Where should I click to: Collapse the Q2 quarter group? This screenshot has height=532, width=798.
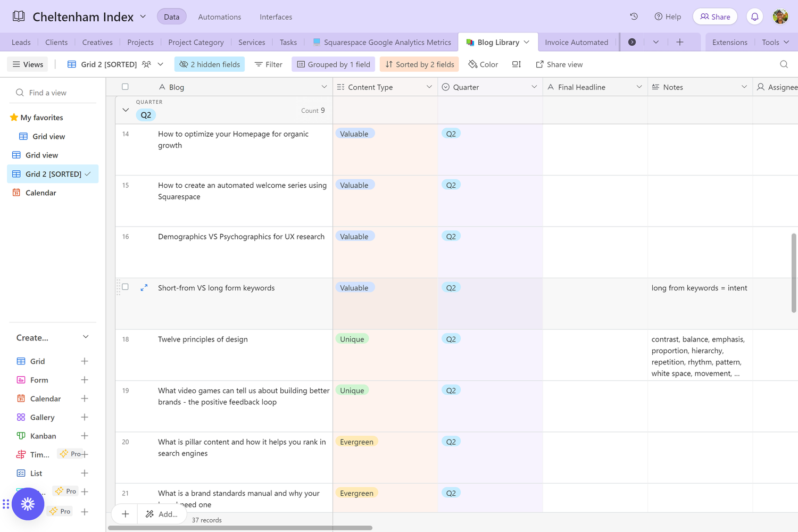(x=126, y=110)
